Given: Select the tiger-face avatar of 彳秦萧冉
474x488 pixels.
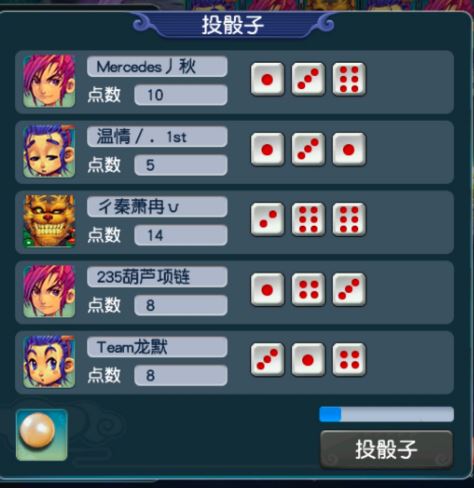Looking at the screenshot, I should click(49, 221).
